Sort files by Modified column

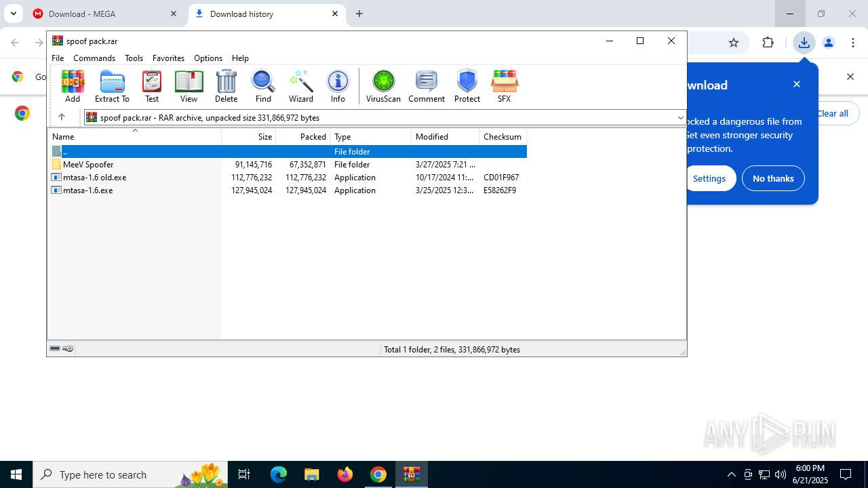pyautogui.click(x=446, y=136)
